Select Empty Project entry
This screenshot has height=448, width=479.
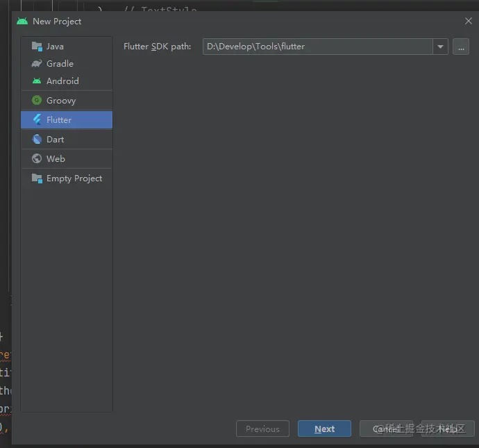pos(67,179)
